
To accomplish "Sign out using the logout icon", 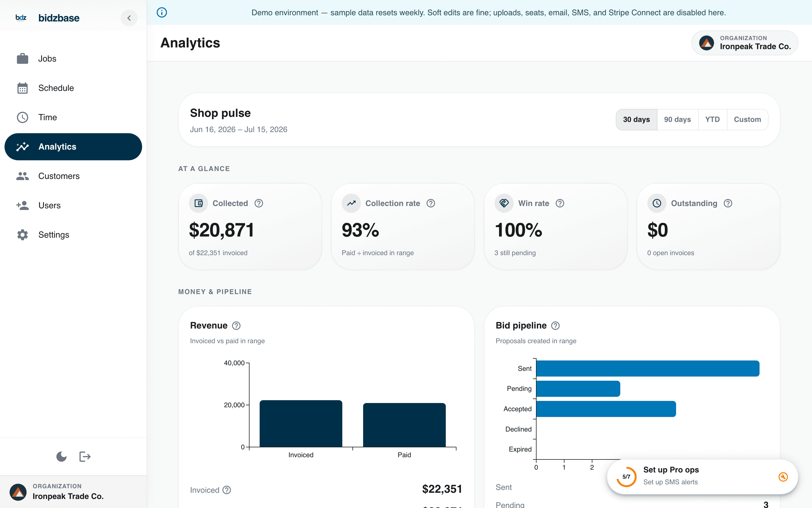I will pyautogui.click(x=85, y=457).
